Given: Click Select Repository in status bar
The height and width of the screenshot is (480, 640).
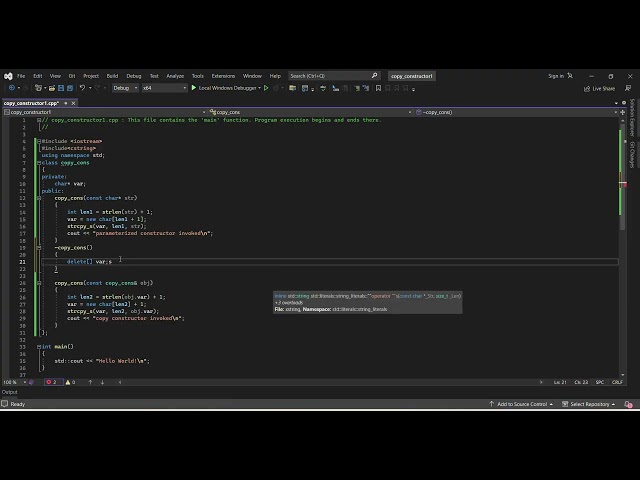Looking at the screenshot, I should coord(588,404).
